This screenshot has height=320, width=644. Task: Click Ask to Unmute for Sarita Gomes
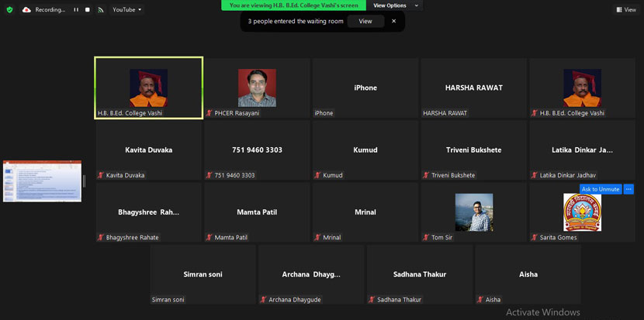click(601, 189)
